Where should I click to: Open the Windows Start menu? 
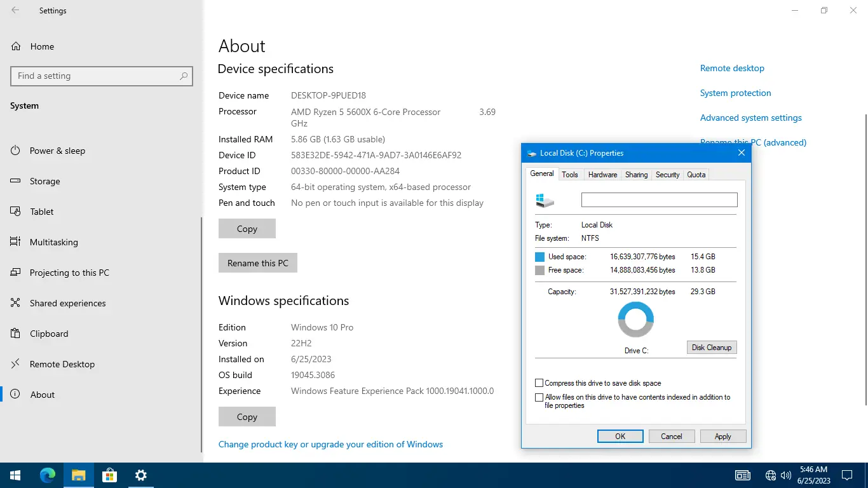[15, 475]
